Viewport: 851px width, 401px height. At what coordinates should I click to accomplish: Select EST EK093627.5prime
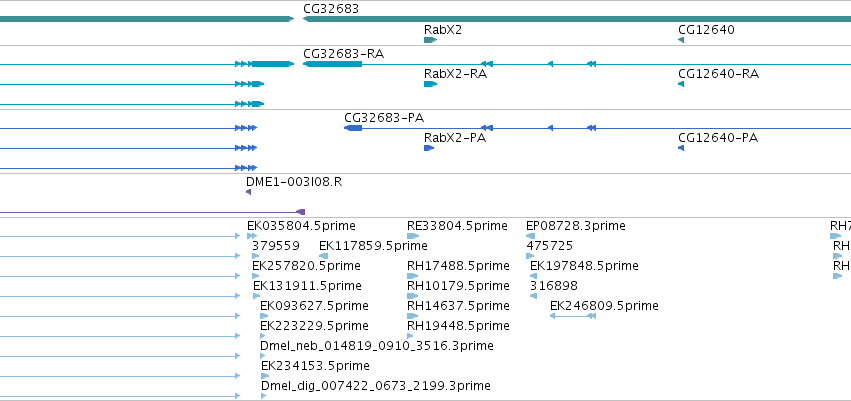click(314, 305)
